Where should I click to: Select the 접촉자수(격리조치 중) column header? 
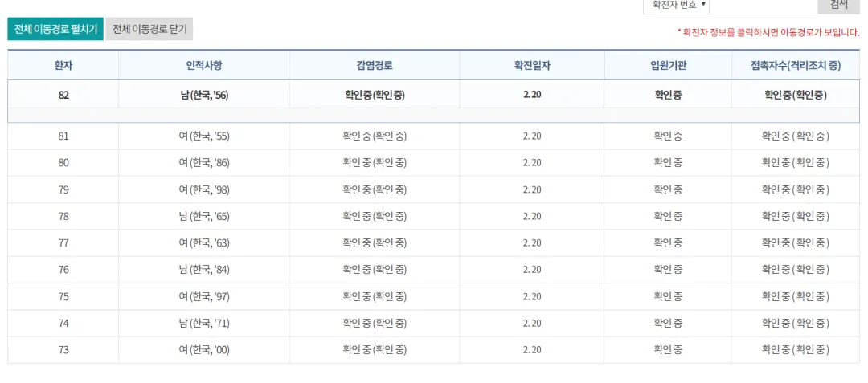pos(796,65)
